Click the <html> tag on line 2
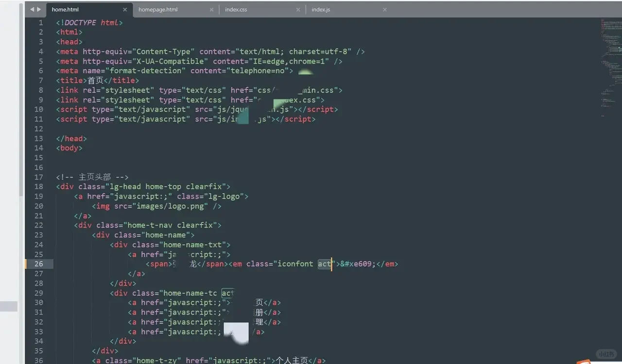 (x=69, y=33)
